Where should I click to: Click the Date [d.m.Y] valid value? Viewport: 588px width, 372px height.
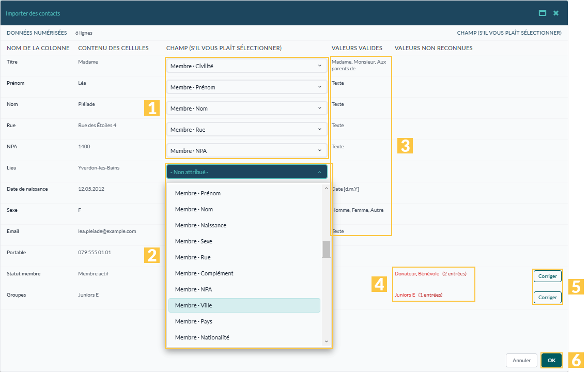click(345, 189)
